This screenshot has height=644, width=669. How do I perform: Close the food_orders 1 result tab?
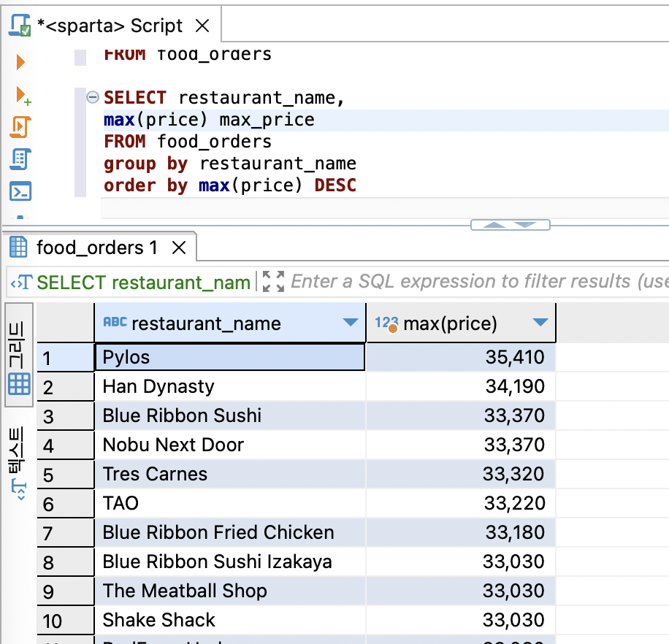click(x=179, y=248)
